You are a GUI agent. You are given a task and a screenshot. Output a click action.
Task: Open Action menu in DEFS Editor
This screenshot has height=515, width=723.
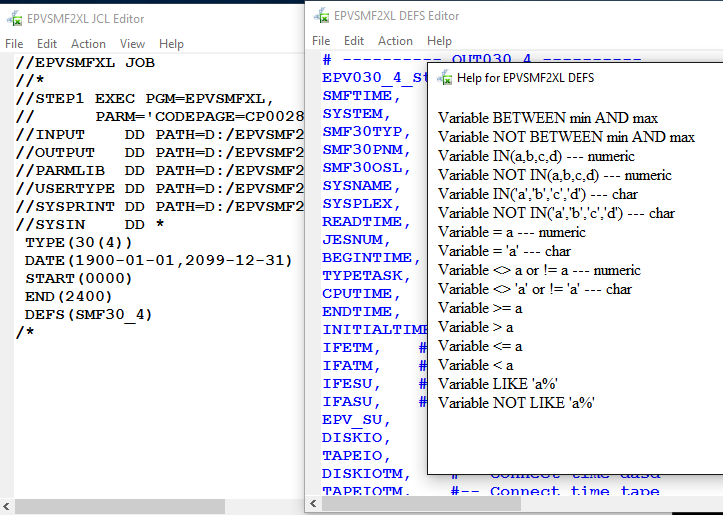point(395,41)
